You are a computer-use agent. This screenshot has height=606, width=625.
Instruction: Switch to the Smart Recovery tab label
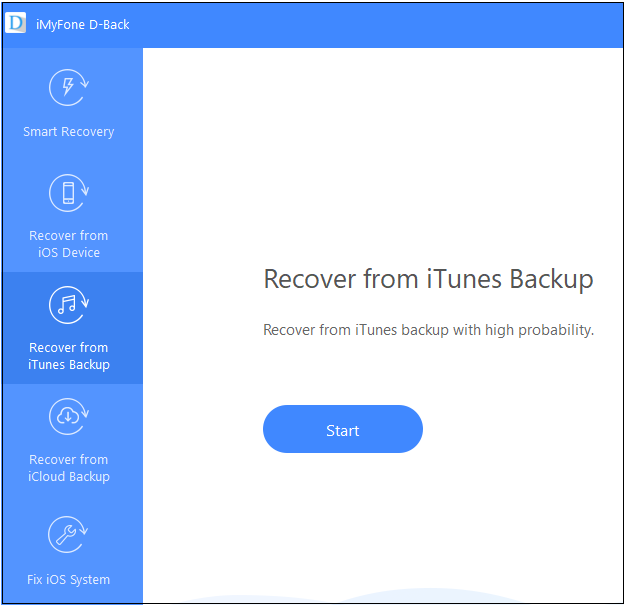click(68, 132)
